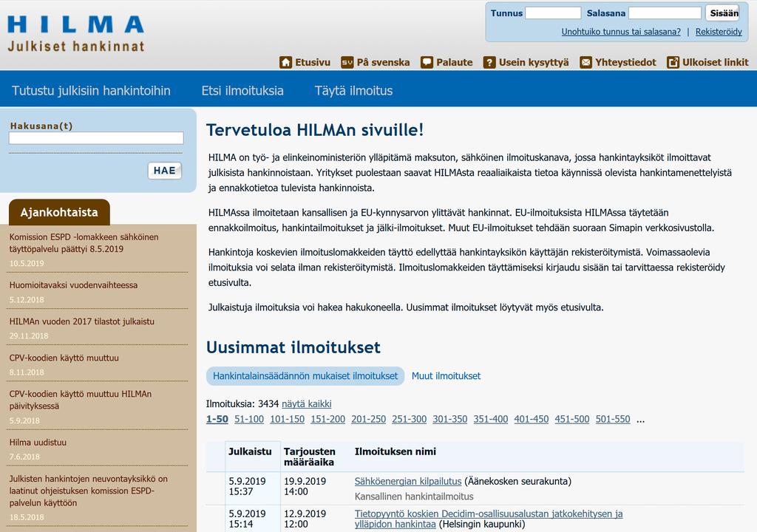Go to results page 101-150
Screen dimensions: 757x532
point(288,419)
